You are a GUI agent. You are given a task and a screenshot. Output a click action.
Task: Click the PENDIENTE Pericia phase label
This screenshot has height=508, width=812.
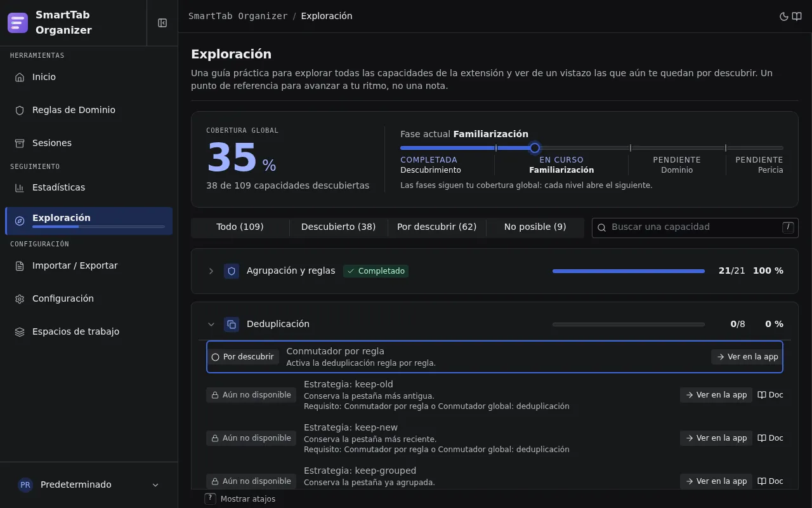coord(759,165)
